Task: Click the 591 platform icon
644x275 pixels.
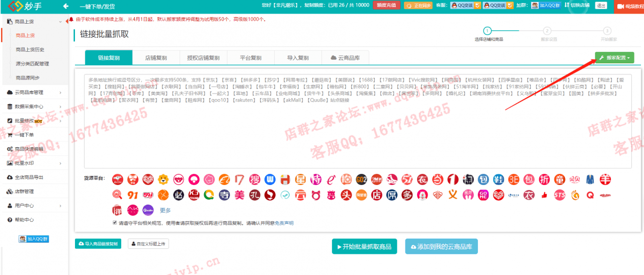Action: [x=148, y=195]
